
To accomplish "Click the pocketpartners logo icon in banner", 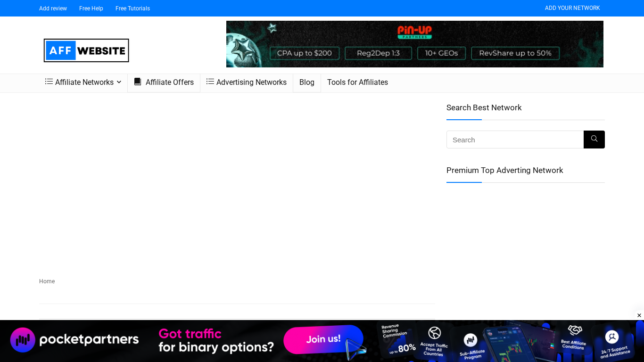I will [x=23, y=340].
